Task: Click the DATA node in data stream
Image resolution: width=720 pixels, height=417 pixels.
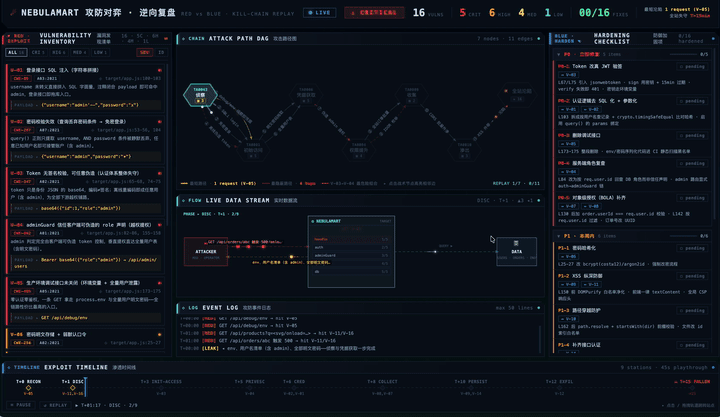Action: pos(517,251)
